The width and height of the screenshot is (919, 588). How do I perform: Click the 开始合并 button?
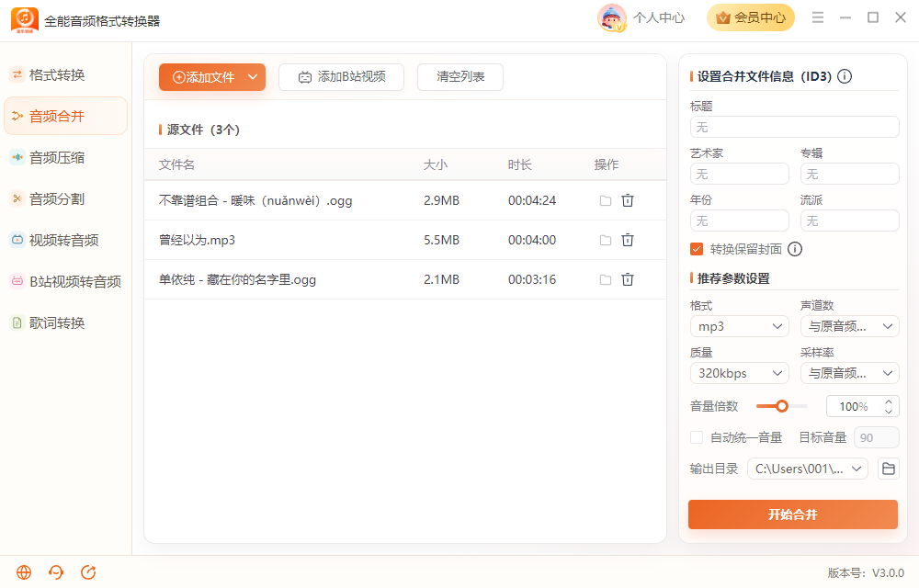pos(792,514)
